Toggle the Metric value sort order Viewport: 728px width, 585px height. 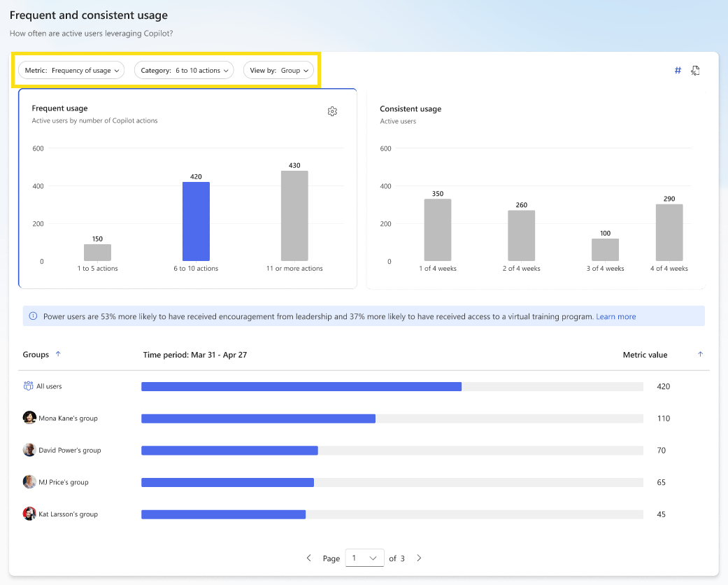point(700,354)
